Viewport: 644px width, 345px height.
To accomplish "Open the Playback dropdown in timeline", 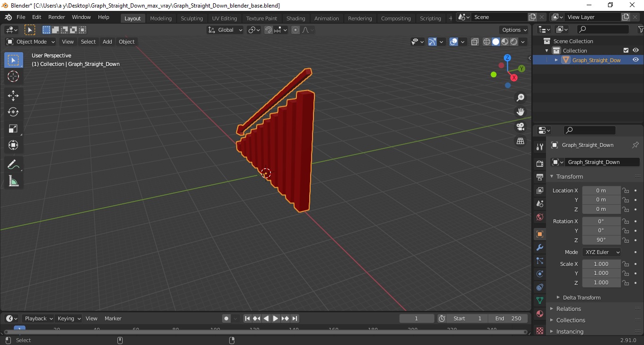I will coord(38,318).
